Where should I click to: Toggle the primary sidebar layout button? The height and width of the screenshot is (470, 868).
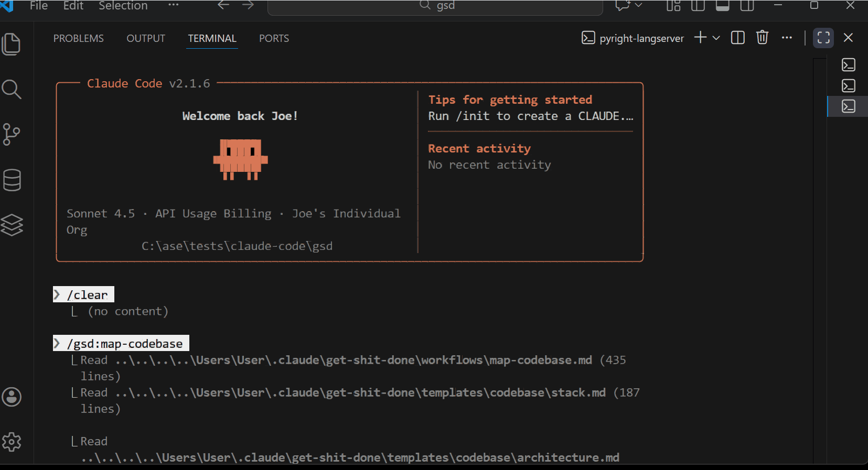coord(698,6)
